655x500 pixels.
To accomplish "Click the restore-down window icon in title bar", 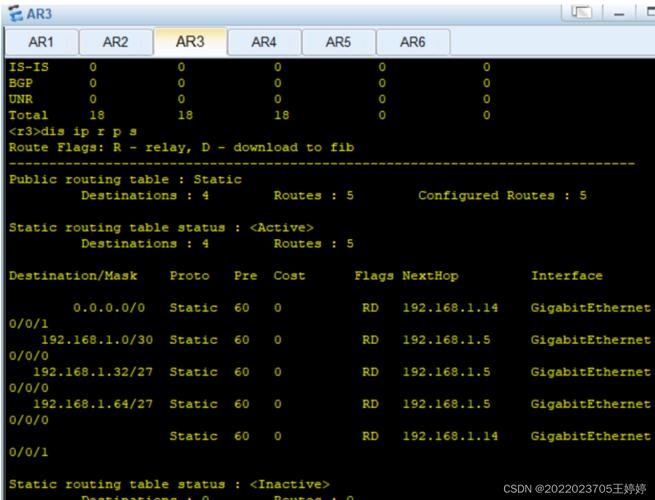I will (x=581, y=13).
